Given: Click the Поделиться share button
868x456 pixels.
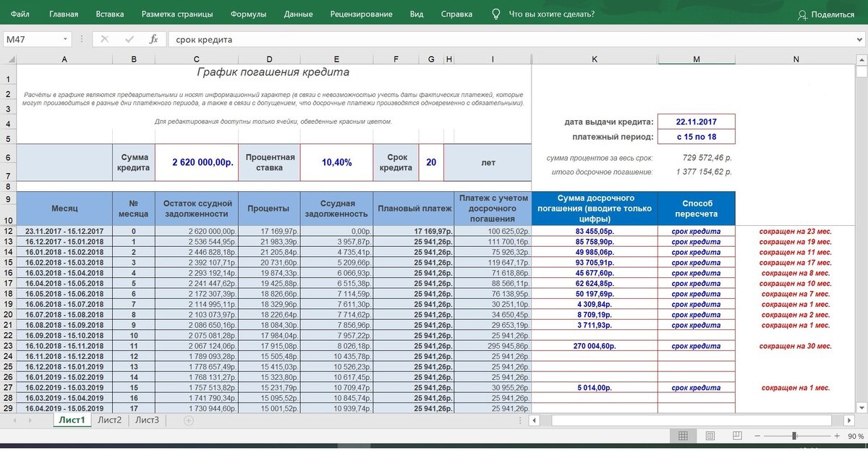Looking at the screenshot, I should click(825, 14).
